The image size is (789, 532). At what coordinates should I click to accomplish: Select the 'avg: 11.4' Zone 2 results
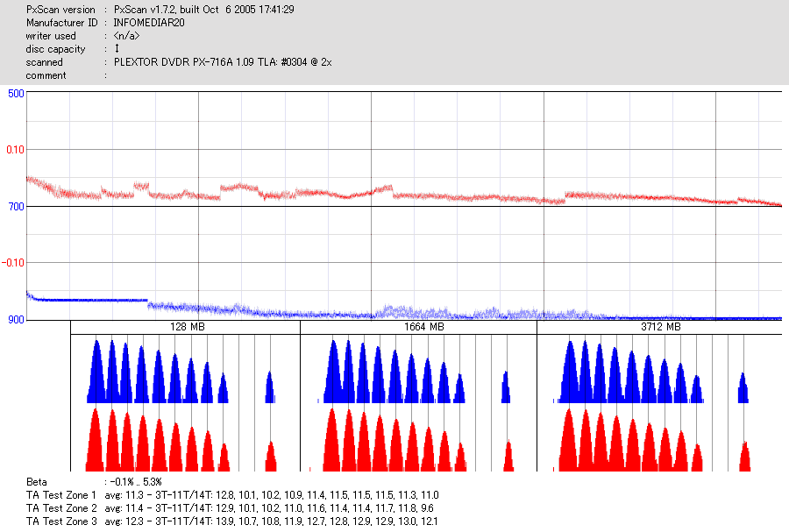(269, 507)
